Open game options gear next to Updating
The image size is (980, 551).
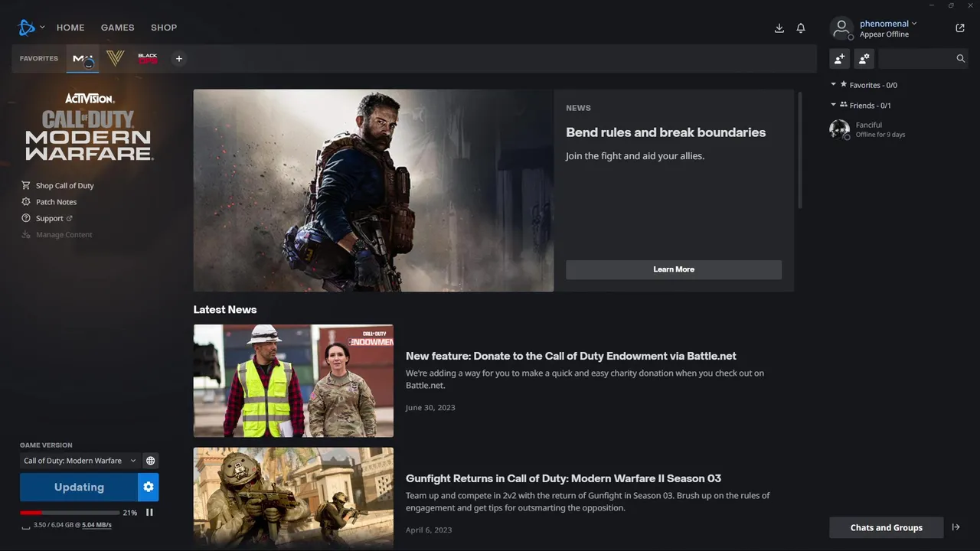[x=149, y=487]
